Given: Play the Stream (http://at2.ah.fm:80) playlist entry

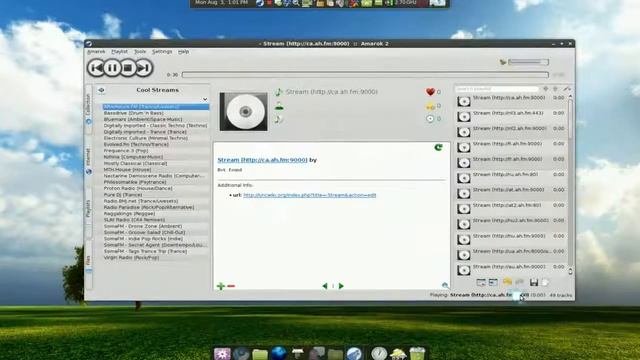Looking at the screenshot, I should pyautogui.click(x=511, y=208).
